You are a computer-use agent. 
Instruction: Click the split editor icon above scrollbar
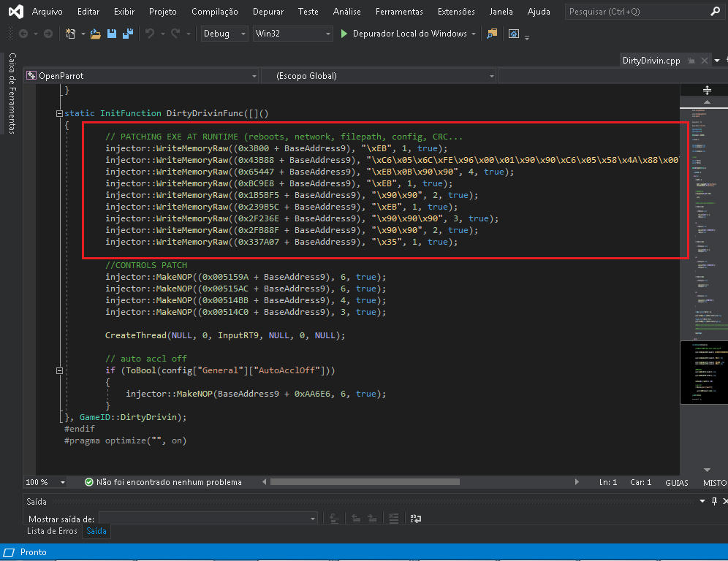(707, 90)
